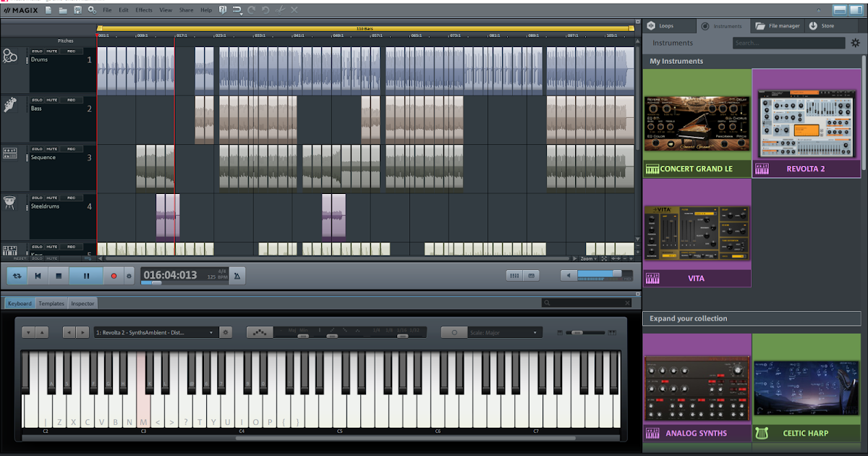Open program settings gears icon in toolbar
The height and width of the screenshot is (456, 868).
92,10
